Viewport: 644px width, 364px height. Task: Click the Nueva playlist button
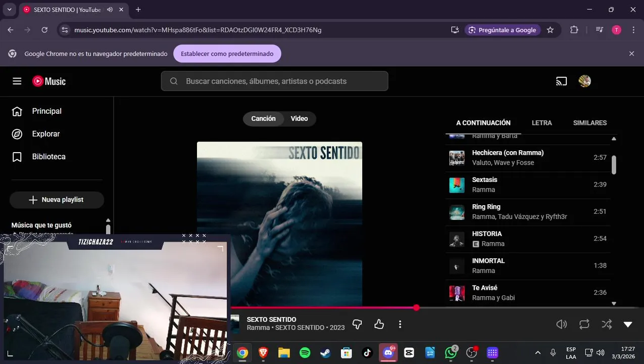point(57,200)
